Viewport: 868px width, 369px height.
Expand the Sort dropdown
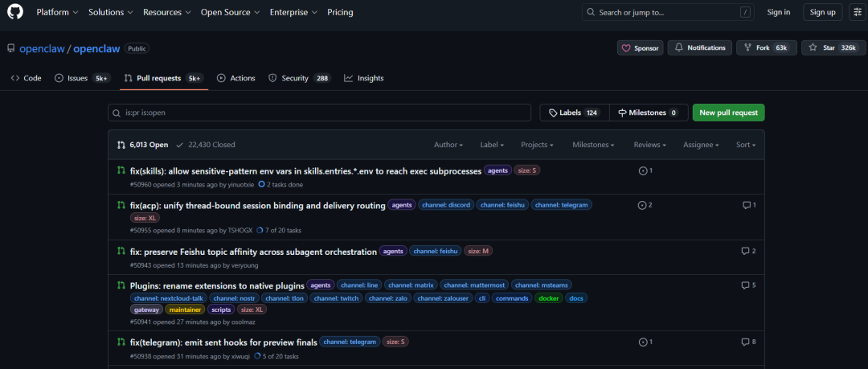pyautogui.click(x=746, y=145)
